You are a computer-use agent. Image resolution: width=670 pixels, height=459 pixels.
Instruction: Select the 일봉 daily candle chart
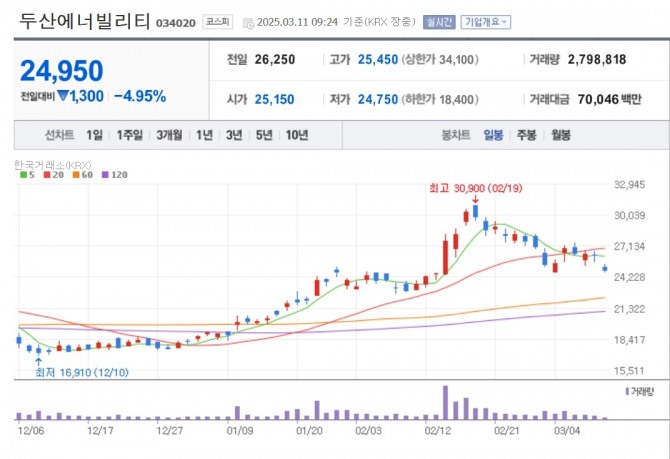click(x=494, y=135)
